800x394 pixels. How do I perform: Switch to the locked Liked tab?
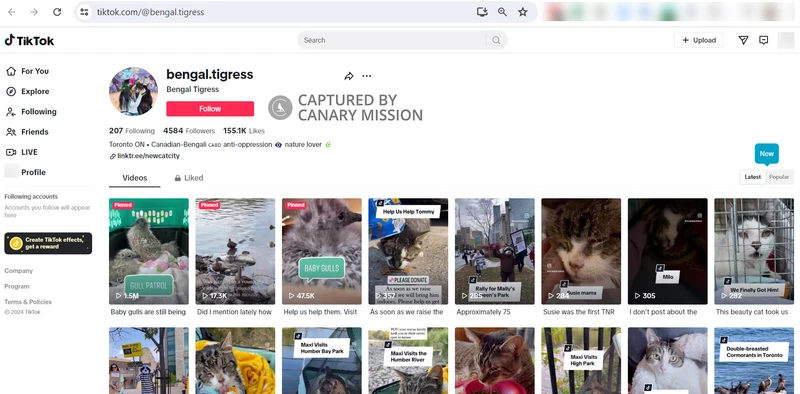[189, 178]
